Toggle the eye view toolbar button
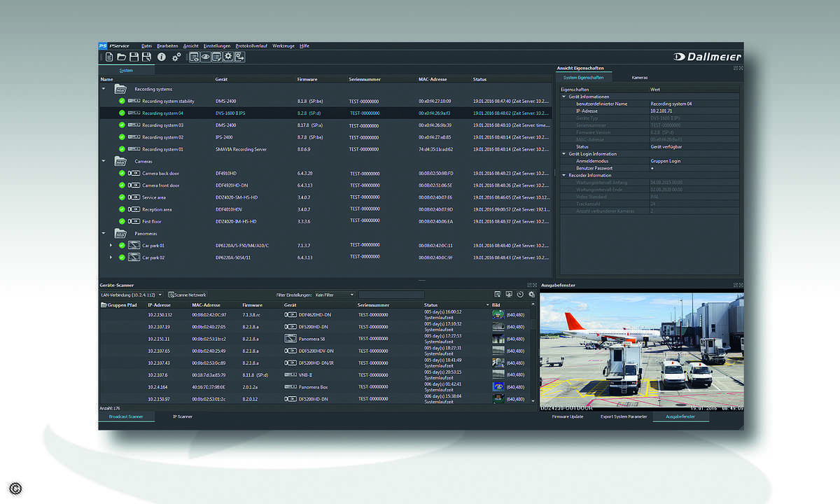The height and width of the screenshot is (504, 840). point(206,57)
